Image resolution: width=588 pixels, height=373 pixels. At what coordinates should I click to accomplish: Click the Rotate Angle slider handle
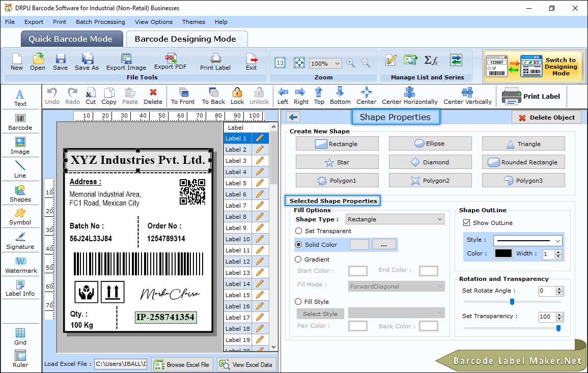(512, 301)
